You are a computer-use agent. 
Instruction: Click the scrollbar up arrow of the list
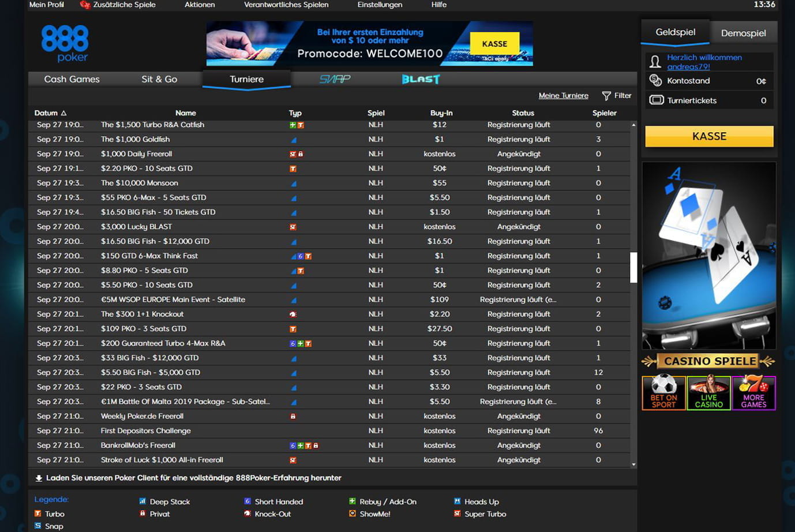tap(633, 125)
